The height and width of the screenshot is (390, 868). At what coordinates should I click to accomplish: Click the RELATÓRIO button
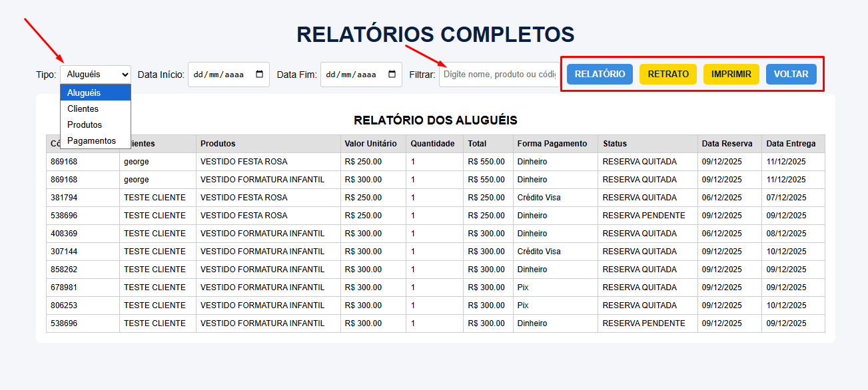(600, 74)
